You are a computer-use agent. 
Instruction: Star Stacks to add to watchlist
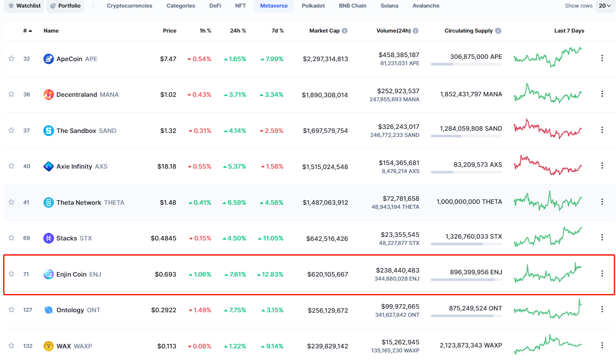tap(12, 238)
